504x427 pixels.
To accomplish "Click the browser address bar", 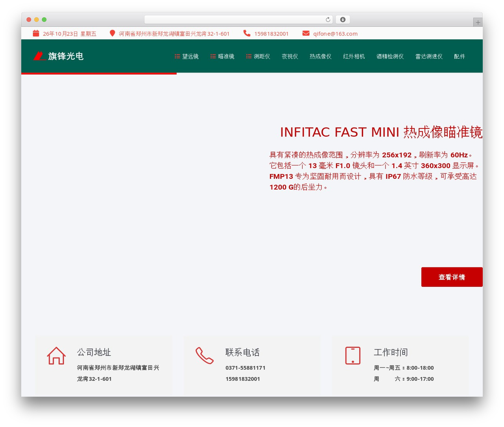I will pyautogui.click(x=239, y=20).
